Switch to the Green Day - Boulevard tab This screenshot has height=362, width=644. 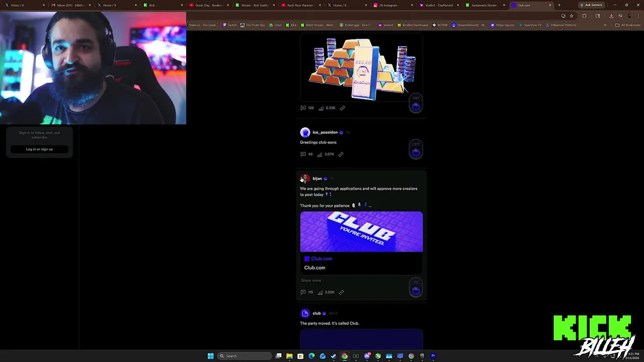(209, 5)
